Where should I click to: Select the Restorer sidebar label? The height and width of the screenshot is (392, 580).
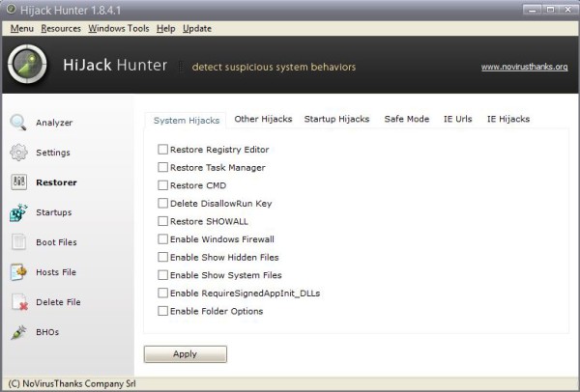coord(57,182)
